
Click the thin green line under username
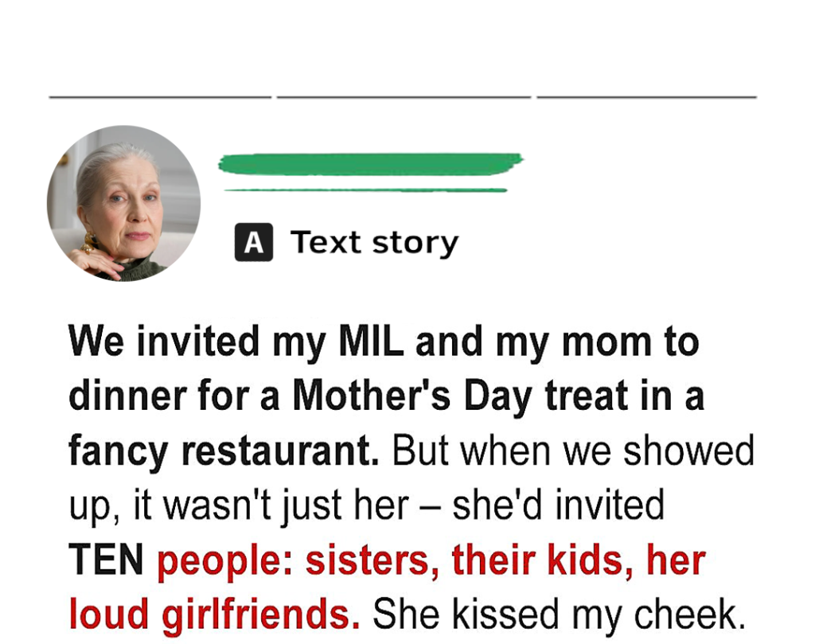pos(365,190)
